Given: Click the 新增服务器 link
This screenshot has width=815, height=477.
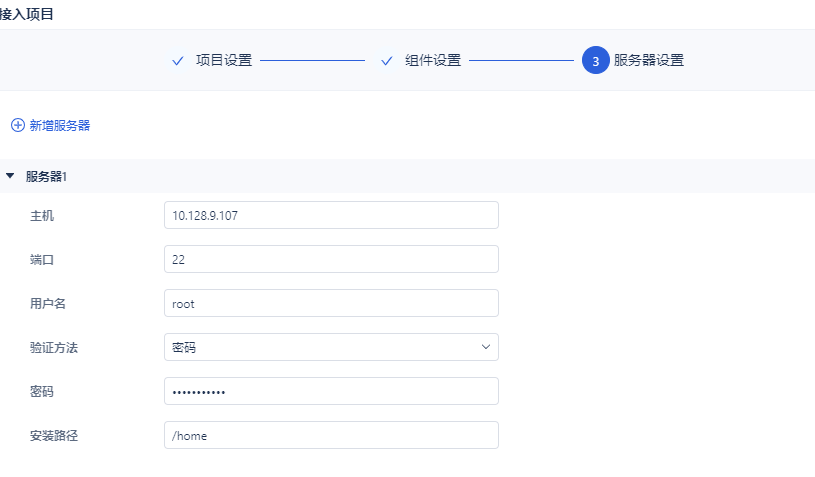Looking at the screenshot, I should 60,125.
